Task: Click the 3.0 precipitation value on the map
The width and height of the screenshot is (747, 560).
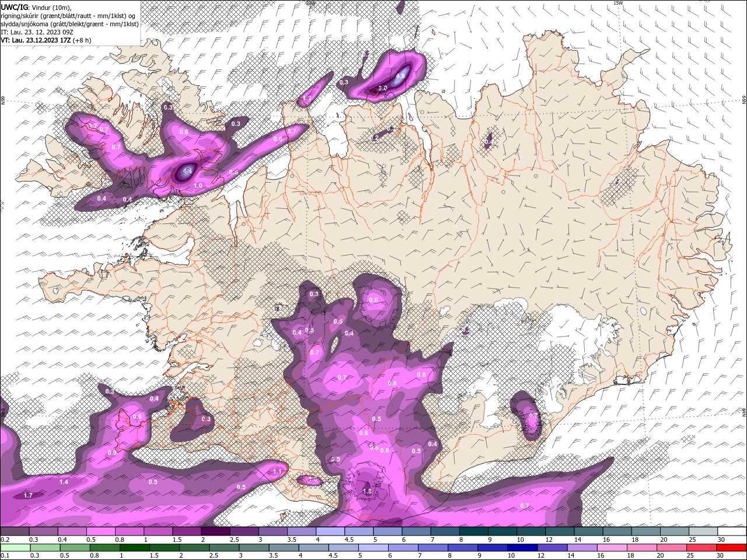Action: click(x=383, y=88)
